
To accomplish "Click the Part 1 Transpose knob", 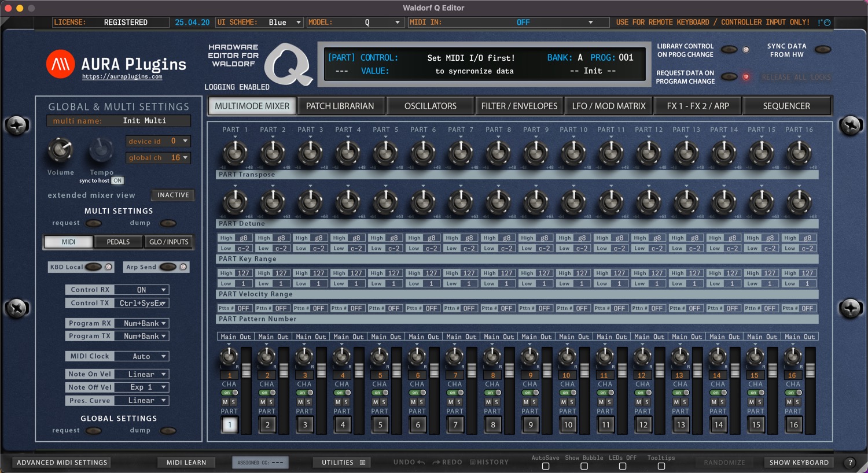I will coord(235,153).
